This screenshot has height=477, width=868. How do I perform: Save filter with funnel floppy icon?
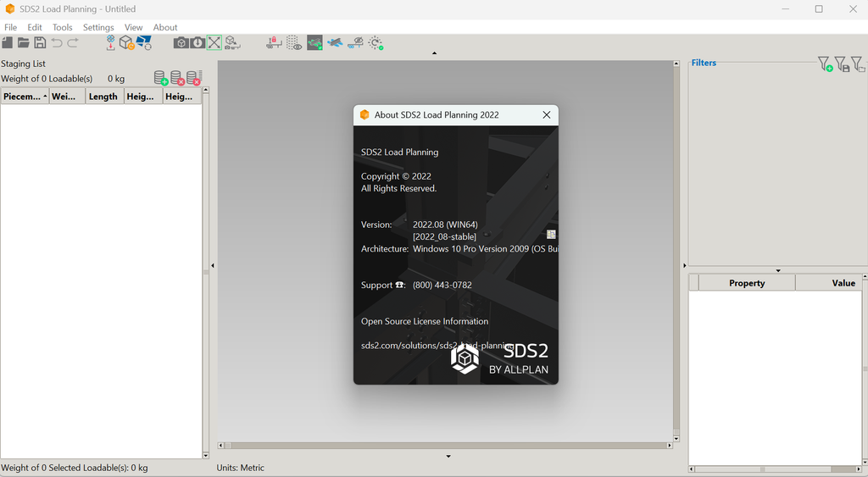pos(842,64)
